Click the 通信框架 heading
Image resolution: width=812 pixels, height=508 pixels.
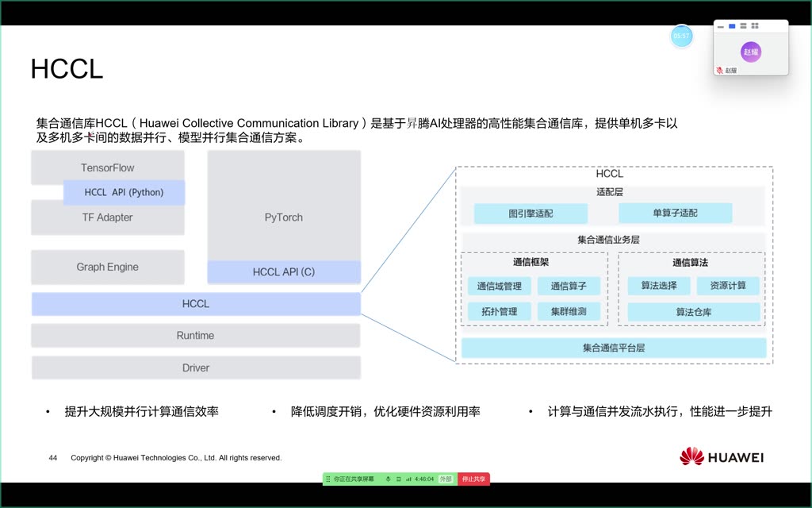coord(530,262)
